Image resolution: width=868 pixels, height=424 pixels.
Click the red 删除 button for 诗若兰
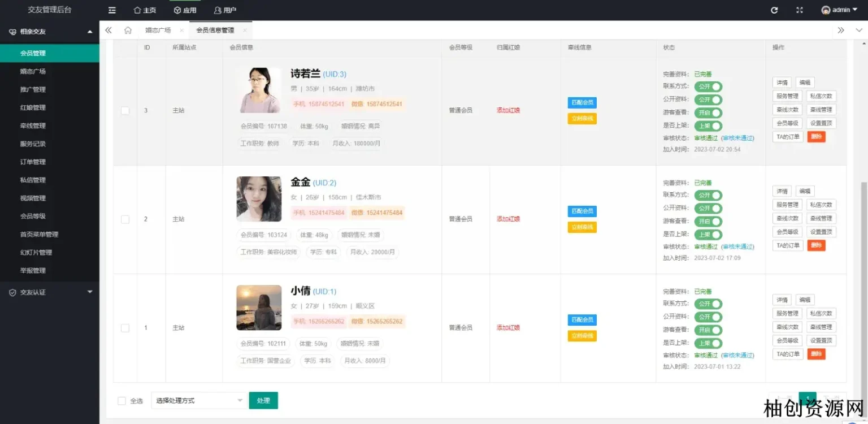(x=816, y=137)
